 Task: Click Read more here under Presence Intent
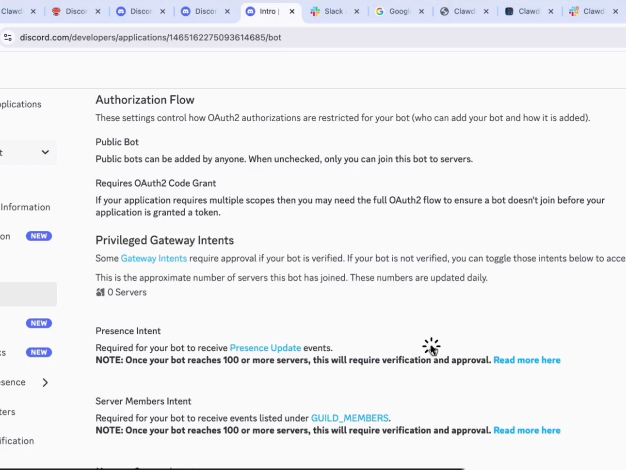[x=526, y=360]
